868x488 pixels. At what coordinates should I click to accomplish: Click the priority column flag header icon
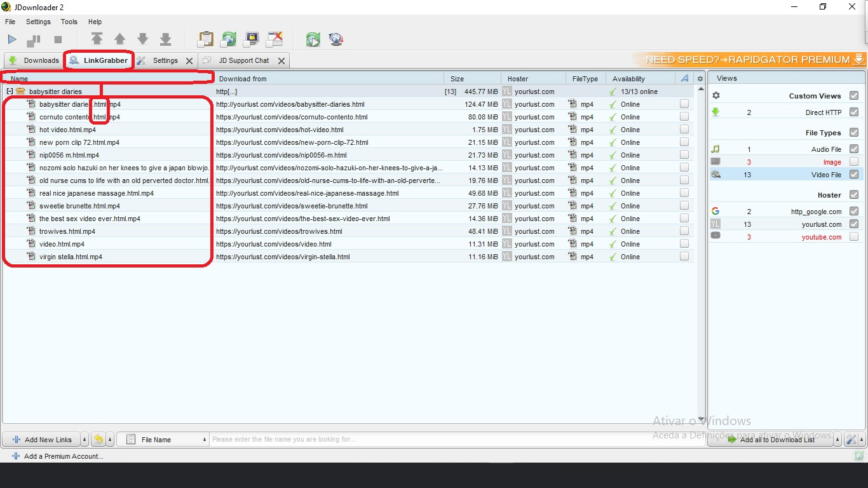tap(684, 78)
